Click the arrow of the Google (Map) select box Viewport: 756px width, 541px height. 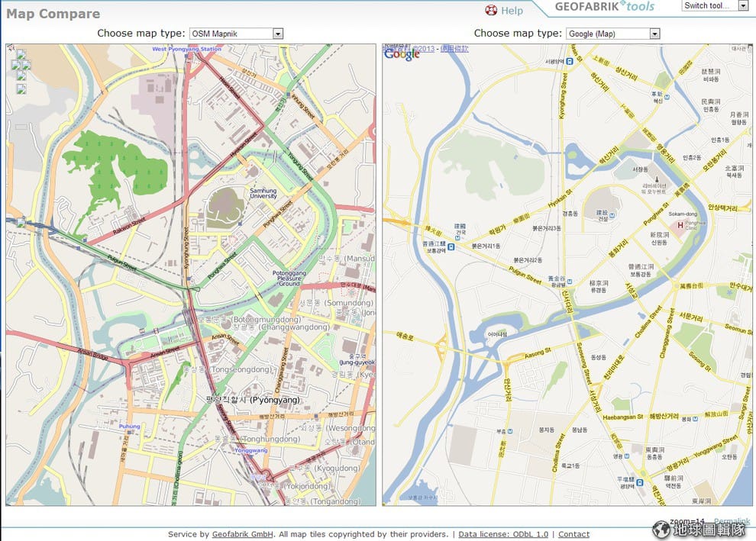tap(654, 34)
